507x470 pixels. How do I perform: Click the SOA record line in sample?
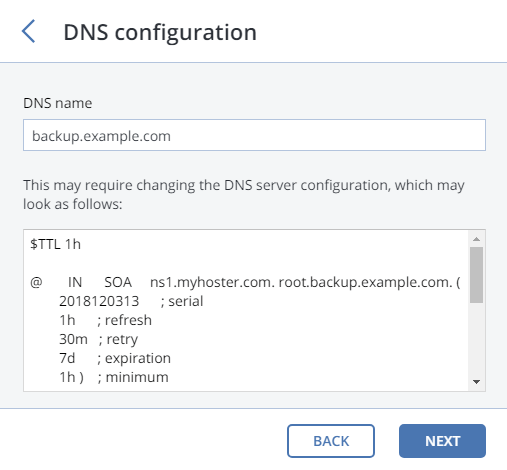245,282
